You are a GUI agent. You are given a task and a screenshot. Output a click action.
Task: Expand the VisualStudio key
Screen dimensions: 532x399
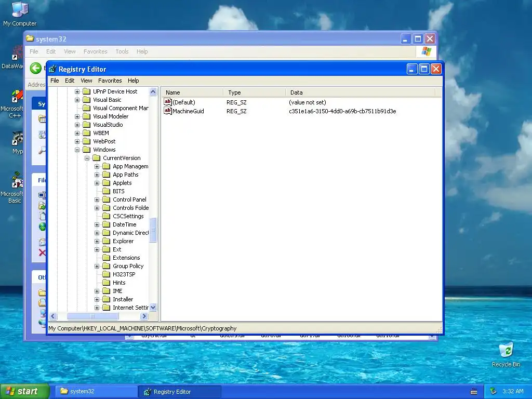pos(77,125)
